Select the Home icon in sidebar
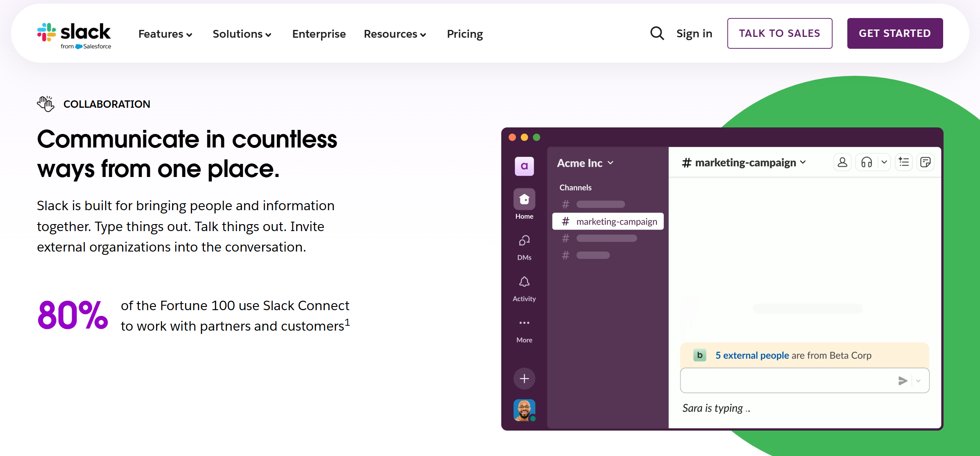Screen dimensions: 980x456 point(524,200)
